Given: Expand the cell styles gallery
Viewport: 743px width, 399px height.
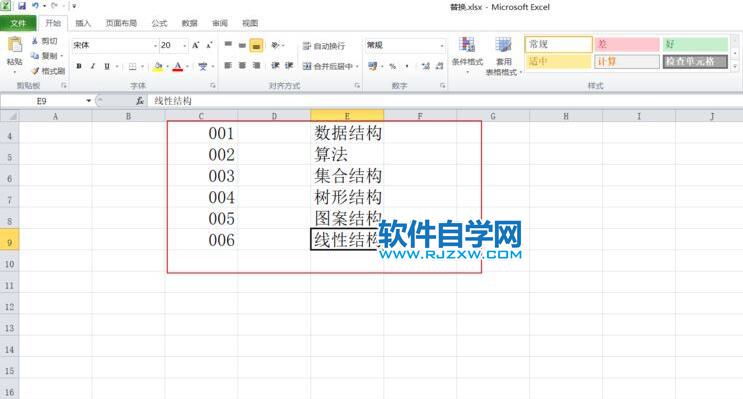Looking at the screenshot, I should (x=735, y=66).
